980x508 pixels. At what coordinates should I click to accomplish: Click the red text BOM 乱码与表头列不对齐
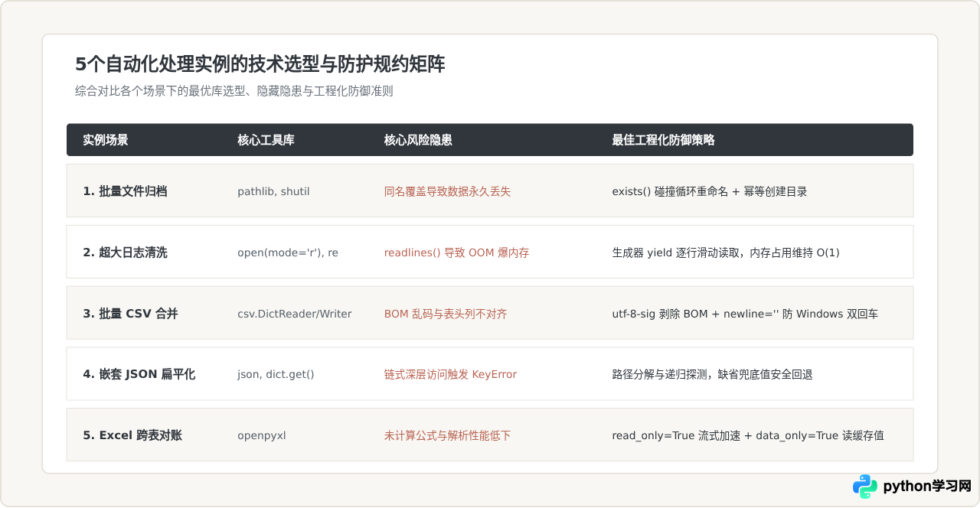[446, 314]
